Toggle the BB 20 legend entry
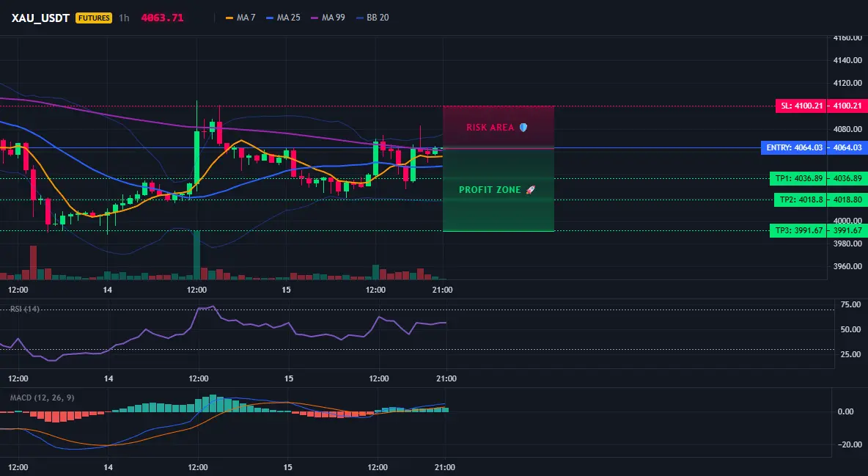 [372, 18]
